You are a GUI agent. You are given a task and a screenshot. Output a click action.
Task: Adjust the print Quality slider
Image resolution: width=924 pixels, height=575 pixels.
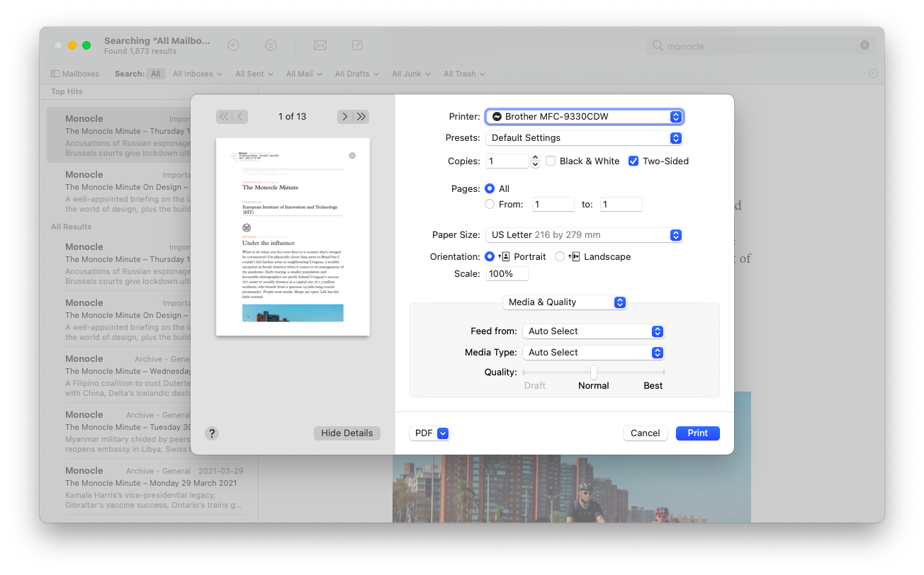click(x=594, y=372)
